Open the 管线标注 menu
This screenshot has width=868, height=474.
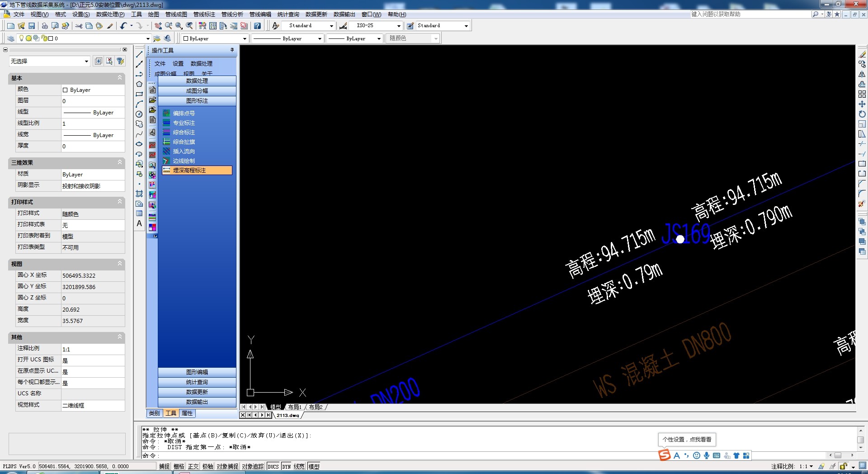point(204,14)
